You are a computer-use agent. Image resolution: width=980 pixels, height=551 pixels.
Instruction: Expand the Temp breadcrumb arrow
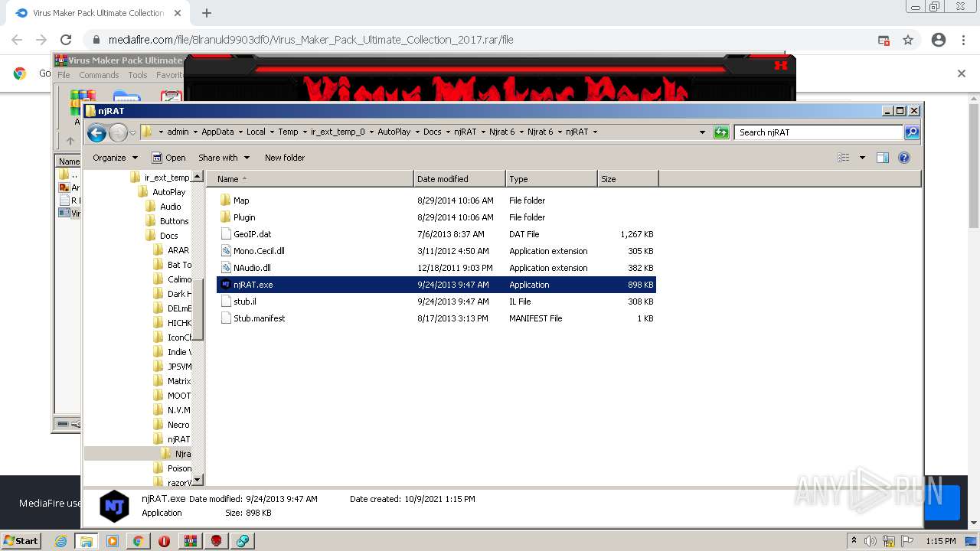coord(304,132)
